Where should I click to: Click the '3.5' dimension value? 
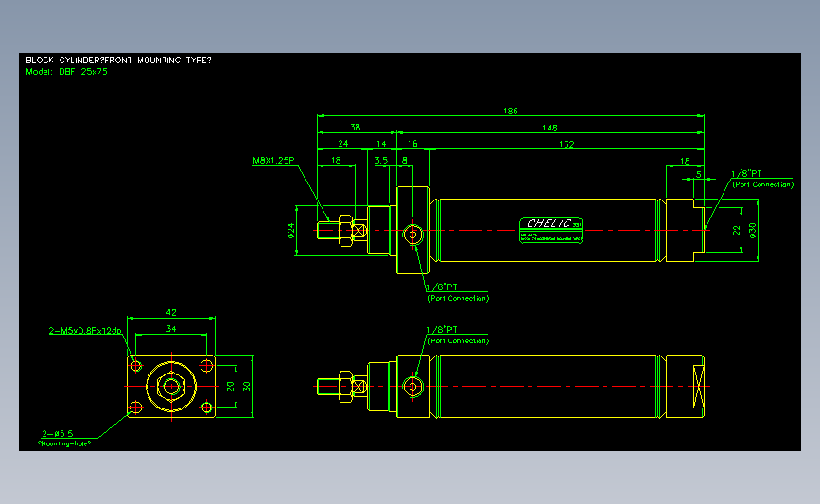click(x=381, y=160)
